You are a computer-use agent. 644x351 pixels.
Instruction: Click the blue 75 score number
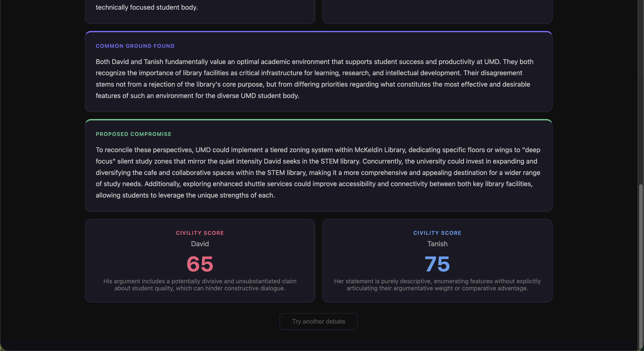click(437, 264)
